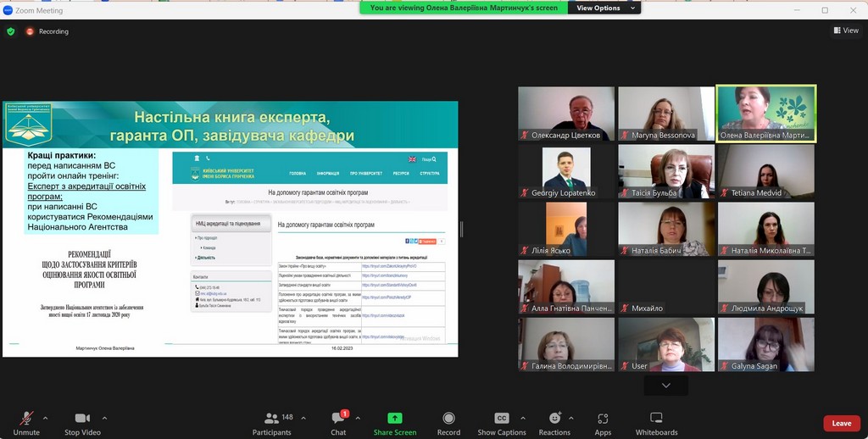
Task: Leave the meeting
Action: 841,423
